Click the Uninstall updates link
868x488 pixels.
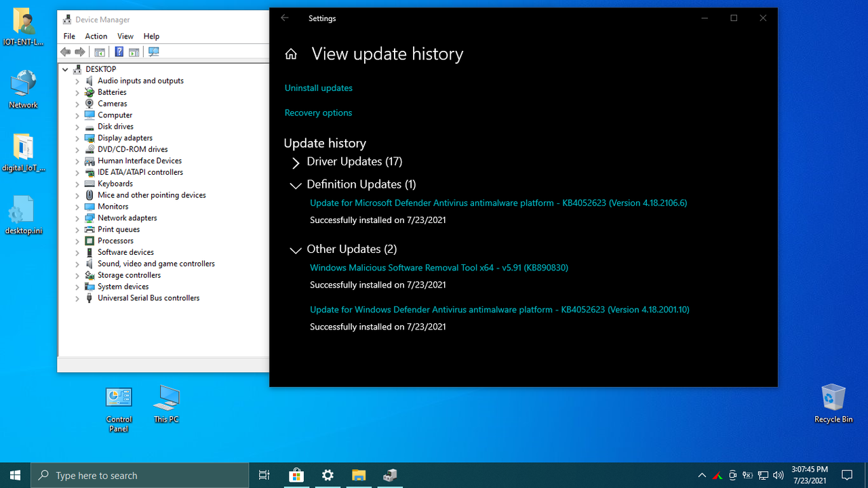[x=319, y=88]
